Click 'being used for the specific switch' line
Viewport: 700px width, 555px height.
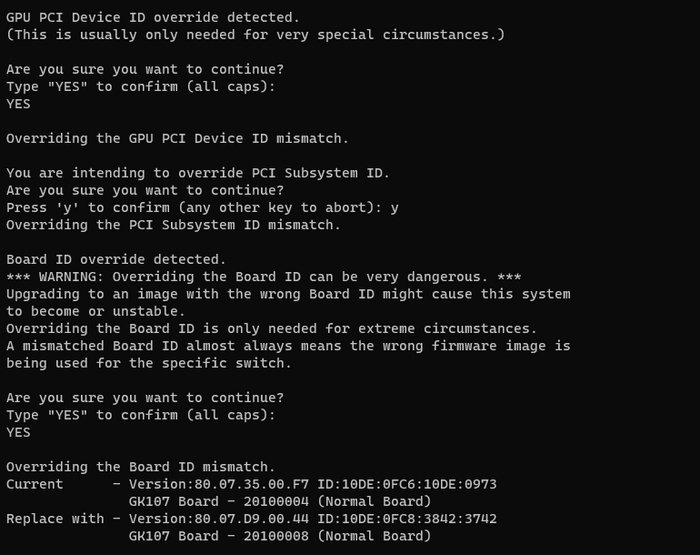[x=148, y=363]
